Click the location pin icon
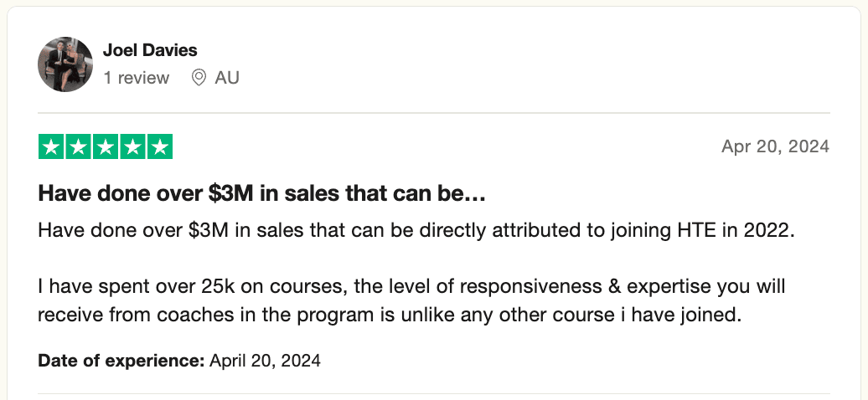The height and width of the screenshot is (400, 868). pos(199,78)
